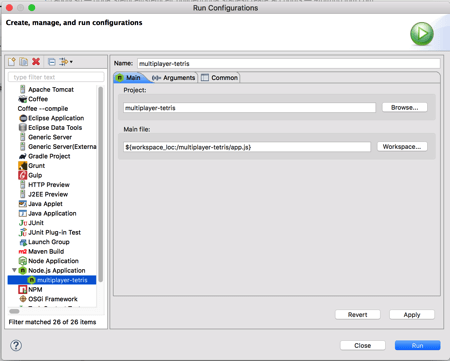
Task: Select Coffee --compile configuration type
Action: 43,108
